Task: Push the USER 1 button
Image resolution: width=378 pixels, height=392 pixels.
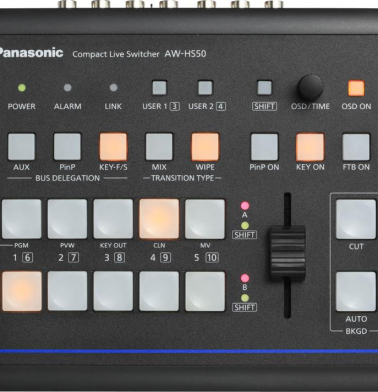Action: click(x=159, y=88)
